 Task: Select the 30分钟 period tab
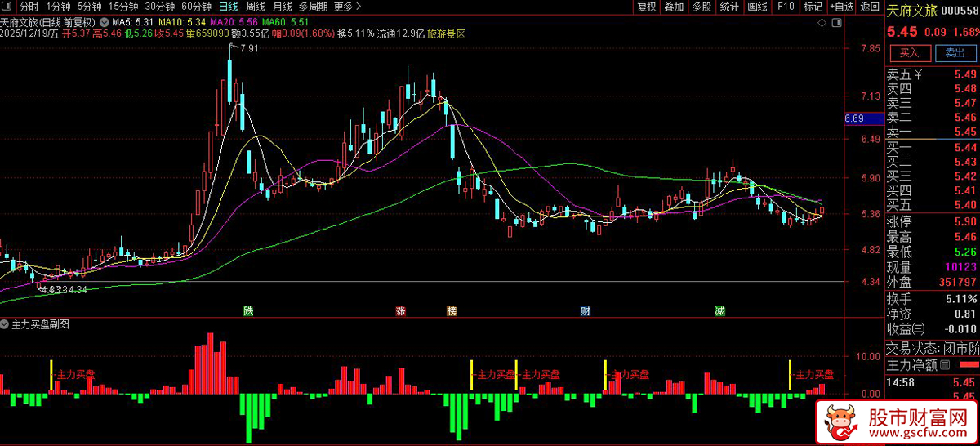pyautogui.click(x=160, y=7)
